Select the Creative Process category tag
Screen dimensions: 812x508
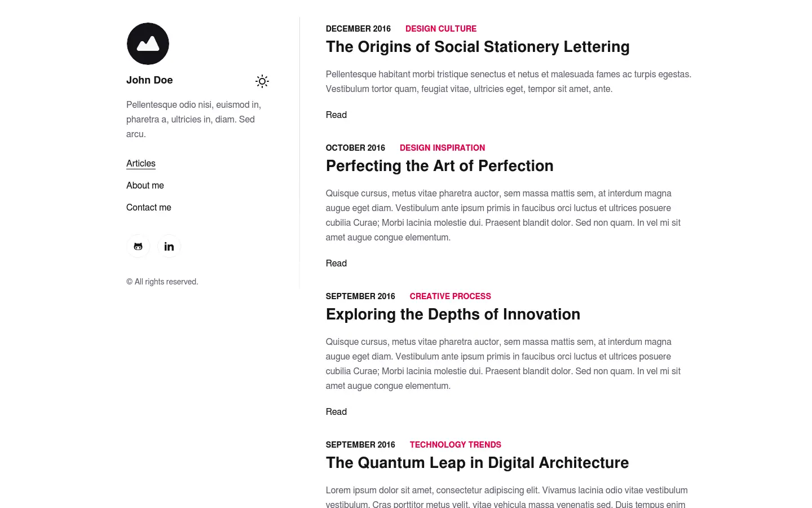[x=451, y=296]
